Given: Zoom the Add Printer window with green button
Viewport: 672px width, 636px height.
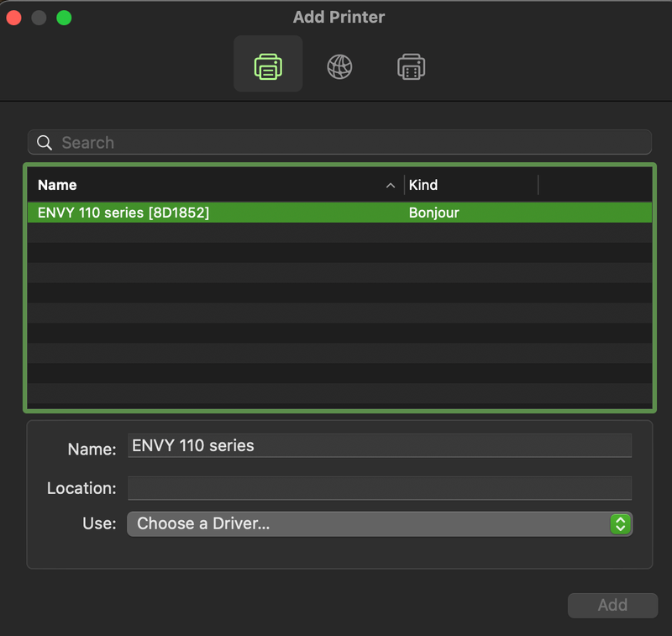Looking at the screenshot, I should 64,18.
